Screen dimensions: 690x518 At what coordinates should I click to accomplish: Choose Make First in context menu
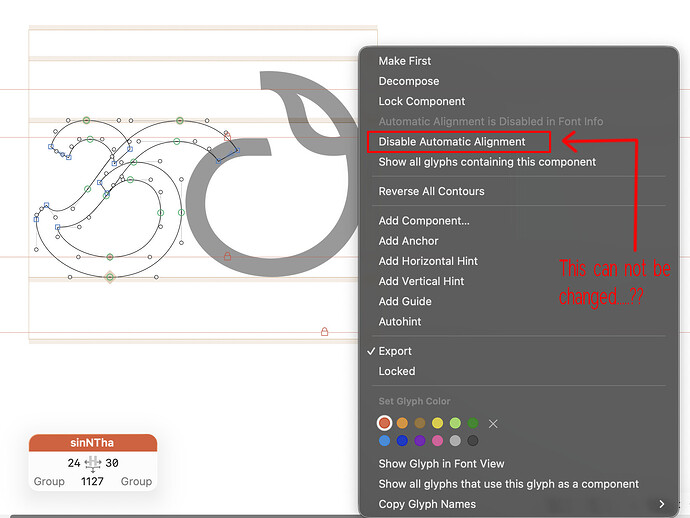[x=404, y=61]
